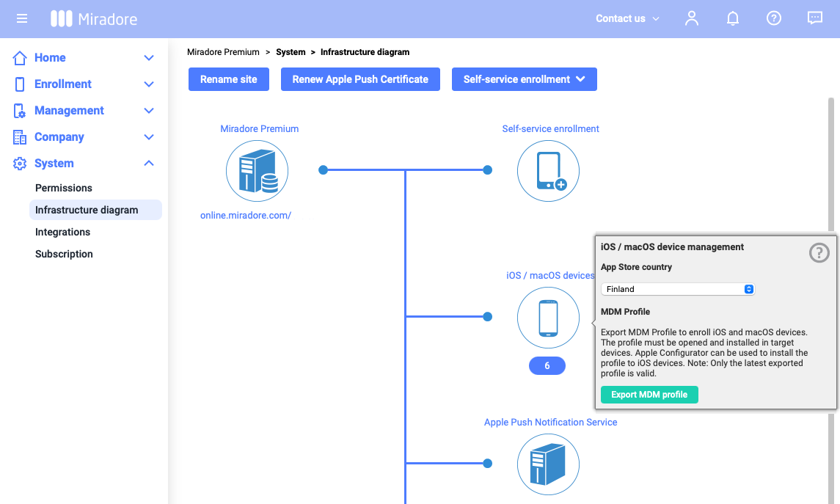This screenshot has width=840, height=504.
Task: Click the device count badge 6
Action: pyautogui.click(x=547, y=366)
